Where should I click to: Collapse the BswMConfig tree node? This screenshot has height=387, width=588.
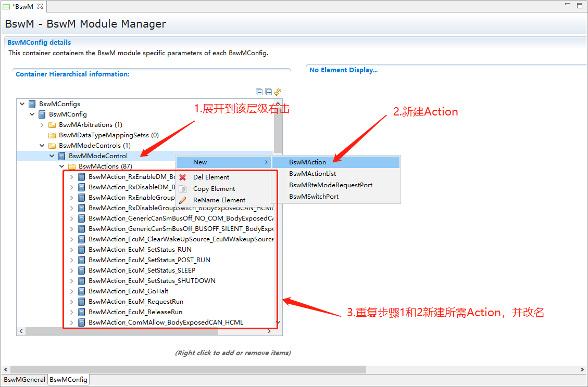32,114
